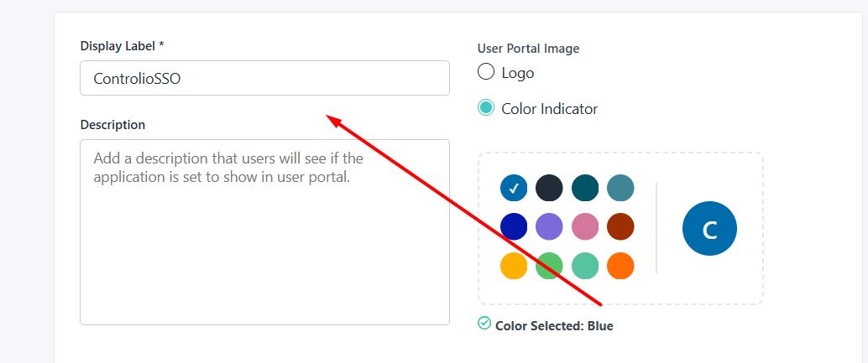Click the "Color Selected: Blue" status text
Viewport: 868px width, 363px height.
[554, 326]
